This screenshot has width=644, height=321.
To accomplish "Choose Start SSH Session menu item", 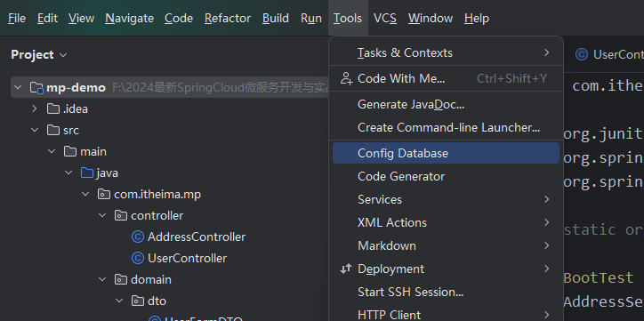I will [x=446, y=292].
